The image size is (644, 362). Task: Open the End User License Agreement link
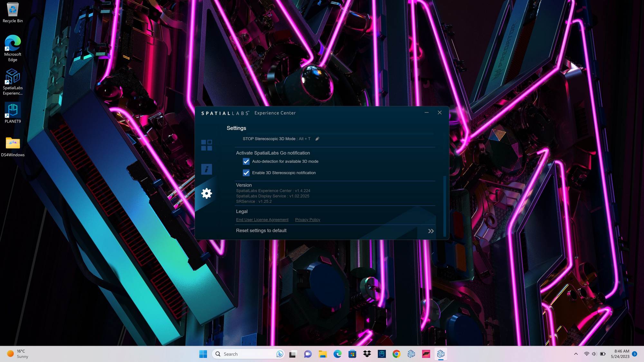tap(262, 220)
